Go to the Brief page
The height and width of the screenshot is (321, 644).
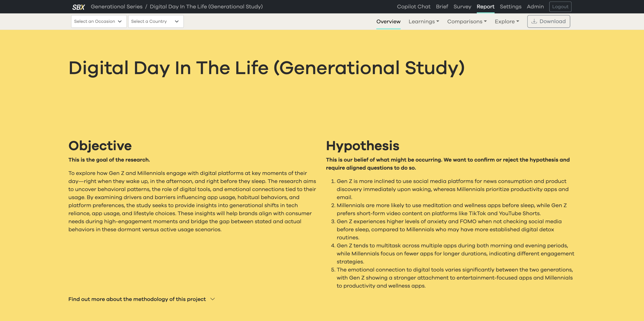pos(442,7)
